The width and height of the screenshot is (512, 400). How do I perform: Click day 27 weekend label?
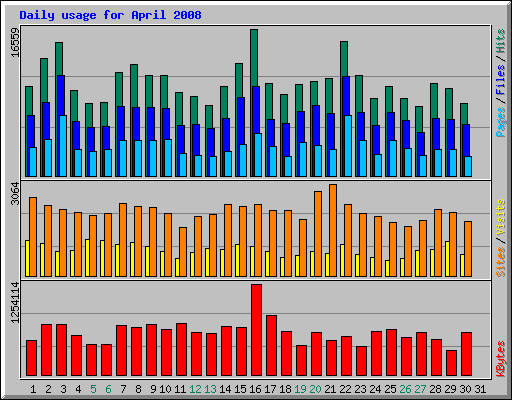click(420, 389)
